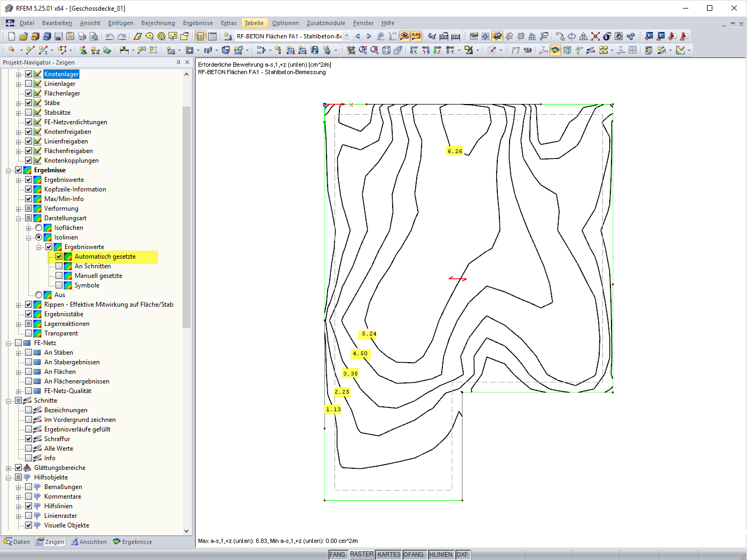The width and height of the screenshot is (747, 560).
Task: Collapse the Schnitte tree node
Action: tap(9, 401)
